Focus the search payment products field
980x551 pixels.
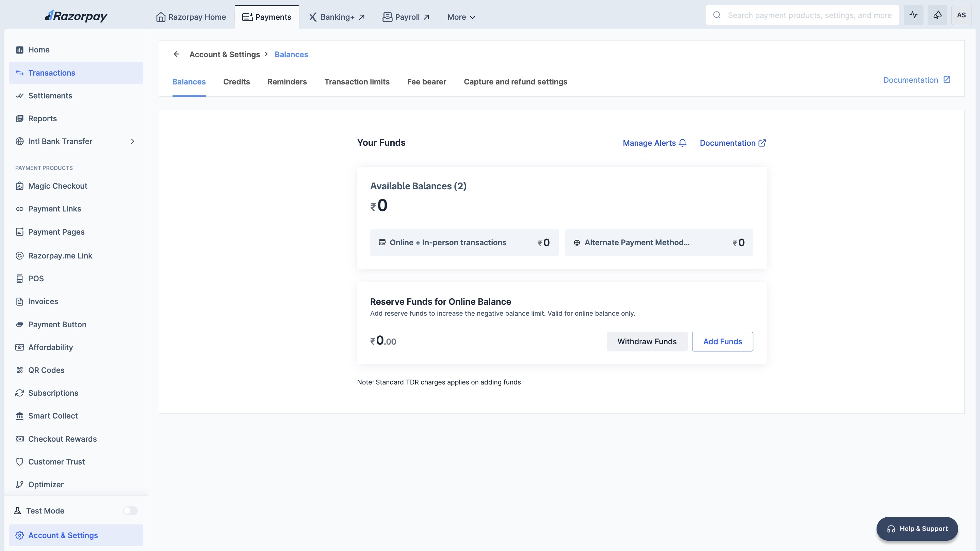(x=803, y=15)
